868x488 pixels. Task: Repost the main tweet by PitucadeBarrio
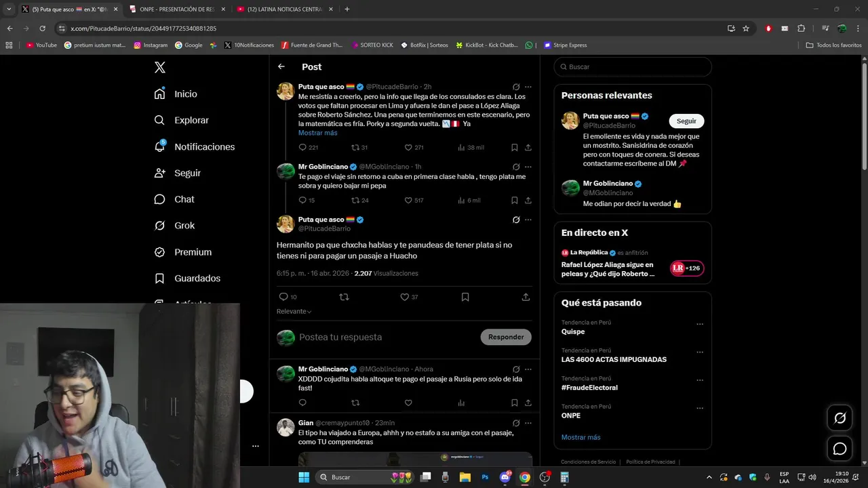coord(344,297)
